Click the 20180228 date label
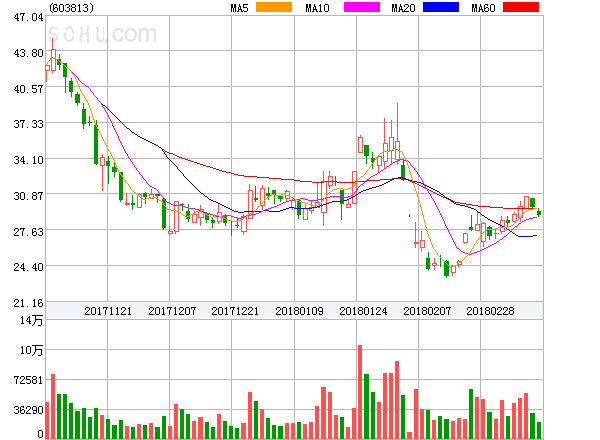 pos(490,311)
